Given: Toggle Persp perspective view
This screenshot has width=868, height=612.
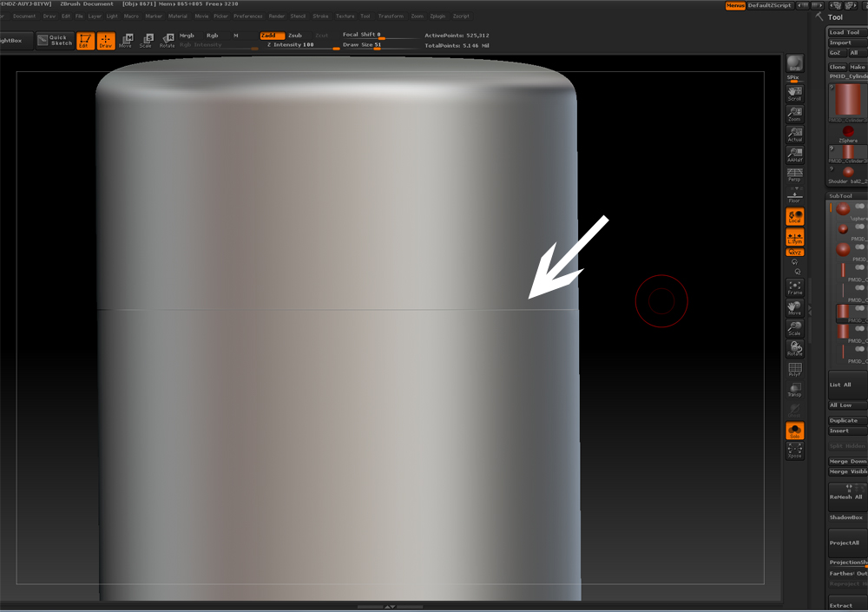Looking at the screenshot, I should (x=795, y=175).
